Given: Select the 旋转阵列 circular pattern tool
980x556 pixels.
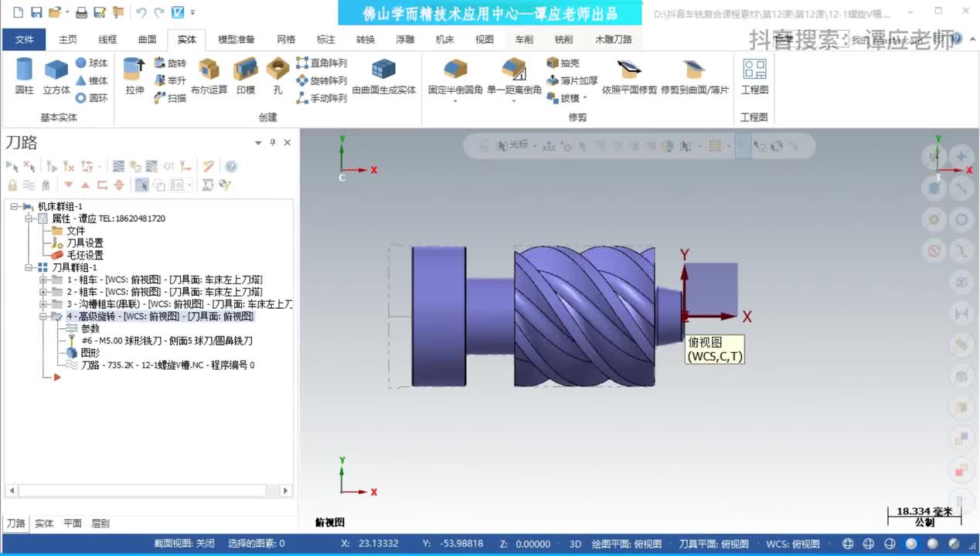Looking at the screenshot, I should pos(322,80).
